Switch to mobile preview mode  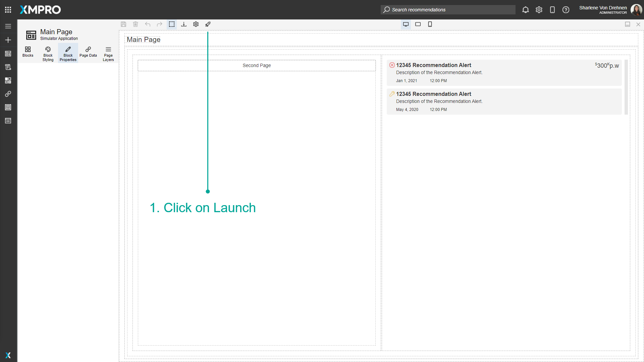click(430, 24)
